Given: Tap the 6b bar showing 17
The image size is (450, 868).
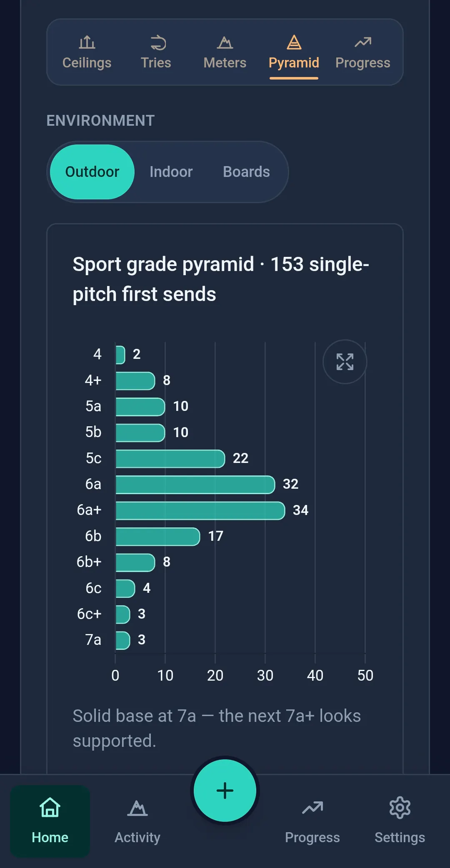Looking at the screenshot, I should (157, 537).
